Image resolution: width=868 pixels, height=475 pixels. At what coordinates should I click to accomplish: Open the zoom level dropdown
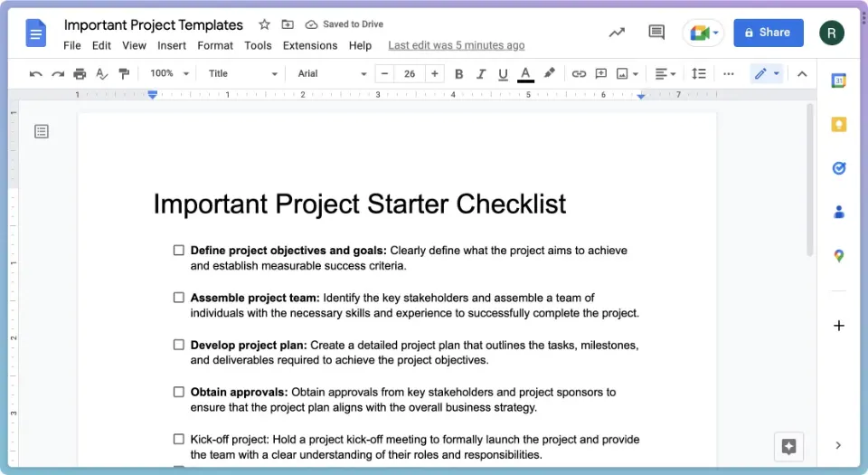pos(170,73)
